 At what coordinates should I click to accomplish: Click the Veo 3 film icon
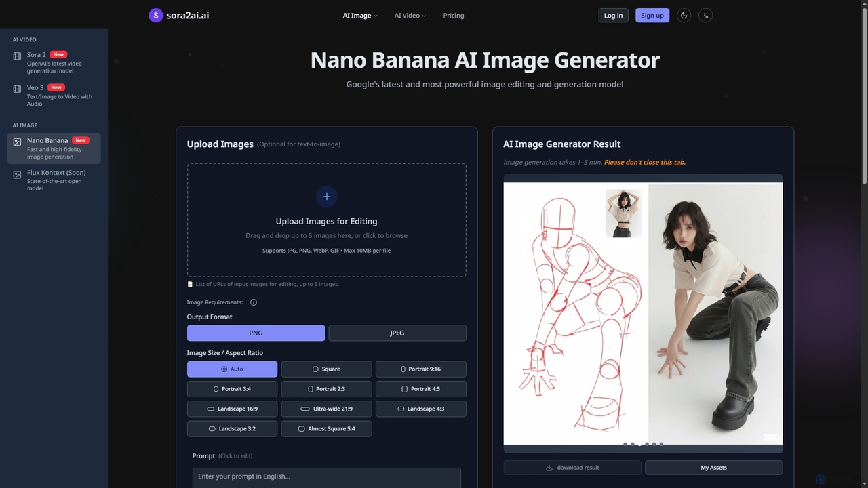click(x=18, y=88)
